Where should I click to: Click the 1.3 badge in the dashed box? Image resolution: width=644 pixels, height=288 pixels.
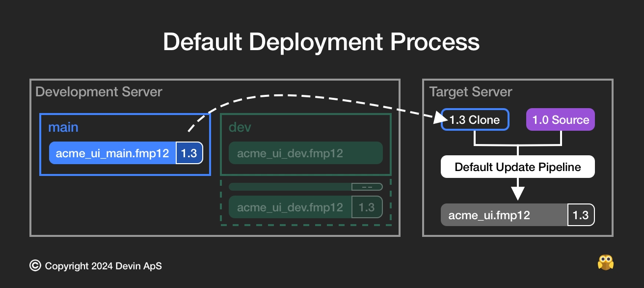367,207
